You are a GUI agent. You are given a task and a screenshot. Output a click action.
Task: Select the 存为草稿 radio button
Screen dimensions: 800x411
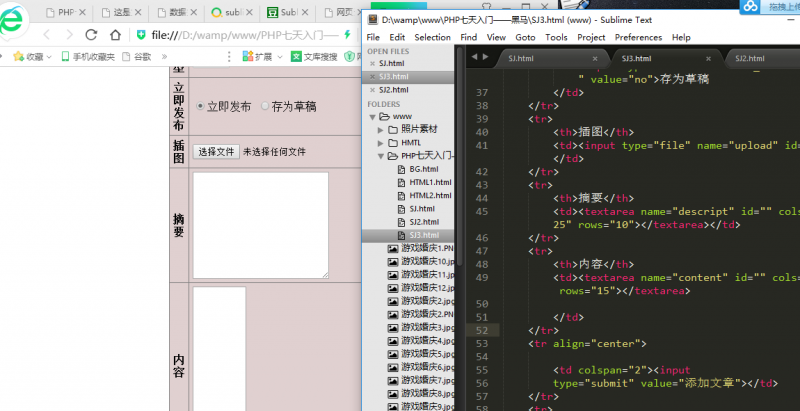265,106
